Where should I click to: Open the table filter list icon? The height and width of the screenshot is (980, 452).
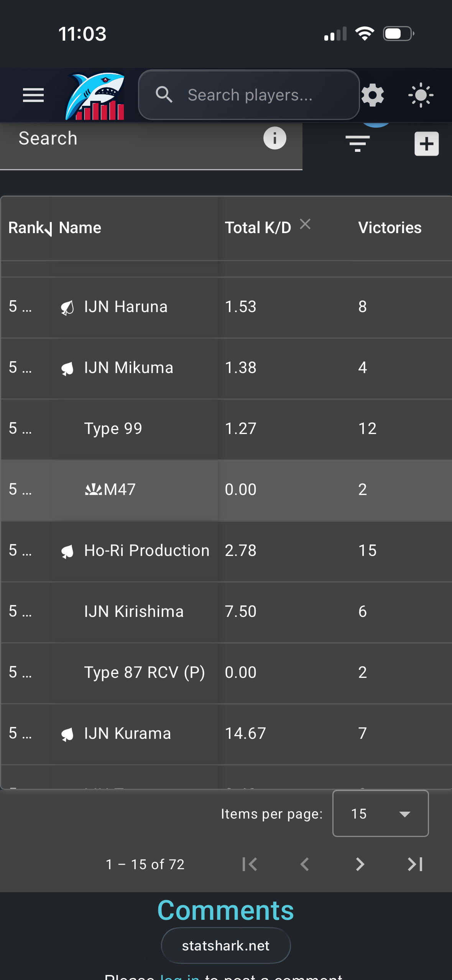tap(357, 144)
